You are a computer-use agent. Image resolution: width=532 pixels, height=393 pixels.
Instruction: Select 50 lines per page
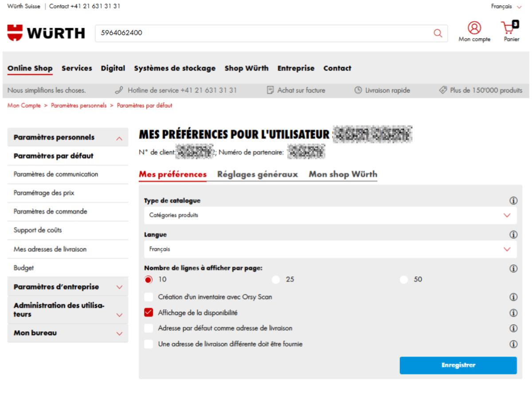(403, 279)
